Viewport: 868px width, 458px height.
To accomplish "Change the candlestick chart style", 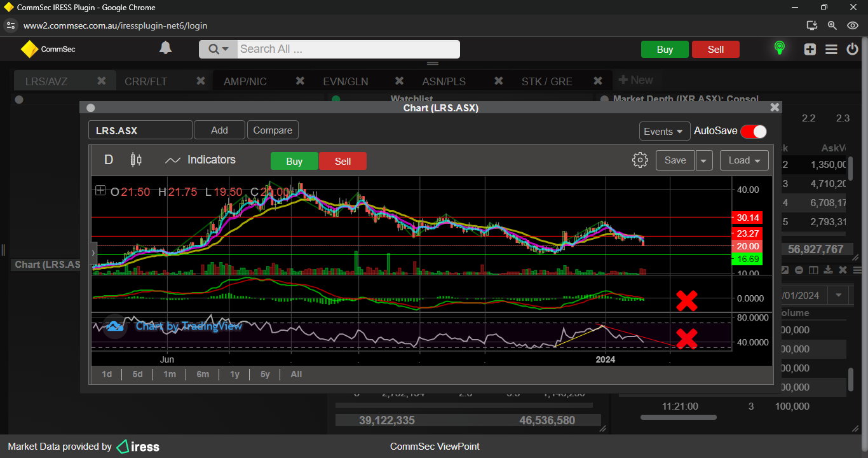I will coord(135,160).
